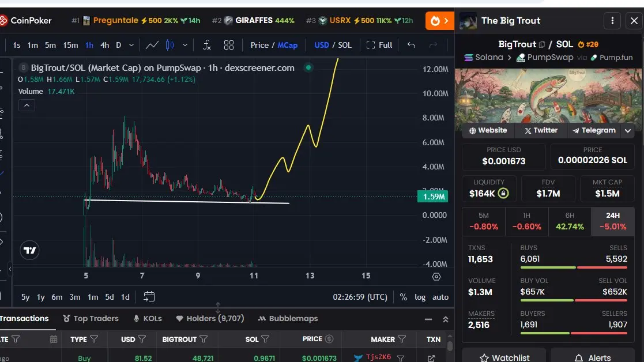Set chart currency to SOL
Screen dimensions: 644x362
(x=345, y=45)
